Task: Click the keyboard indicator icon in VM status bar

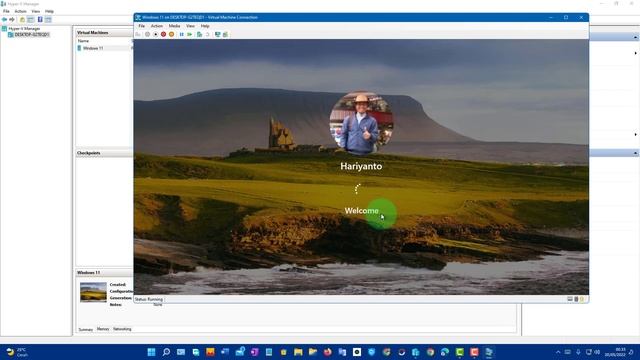Action: click(x=570, y=299)
